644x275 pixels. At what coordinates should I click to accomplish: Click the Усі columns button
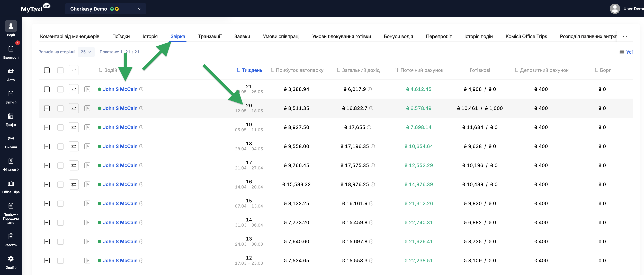(x=626, y=52)
